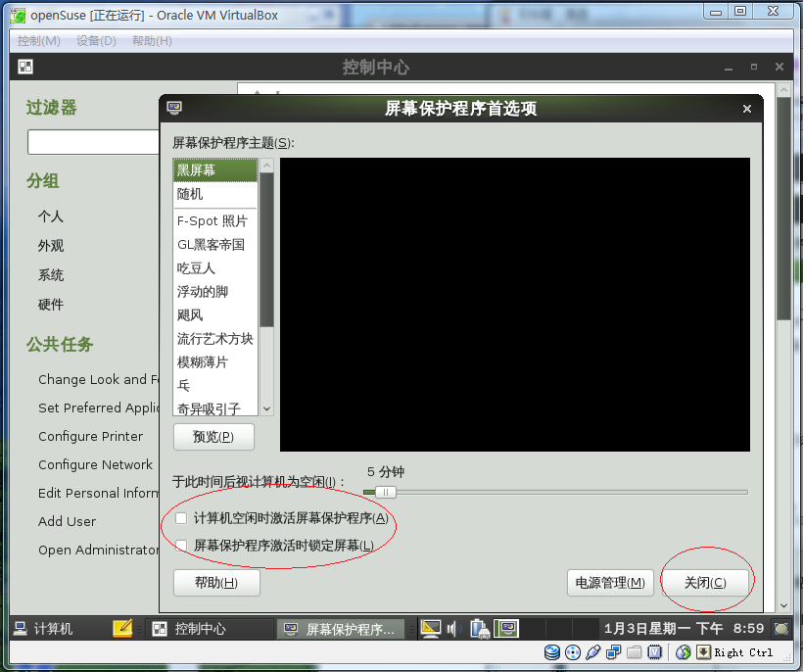Select the 飓风 theme
The width and height of the screenshot is (803, 672).
click(215, 315)
